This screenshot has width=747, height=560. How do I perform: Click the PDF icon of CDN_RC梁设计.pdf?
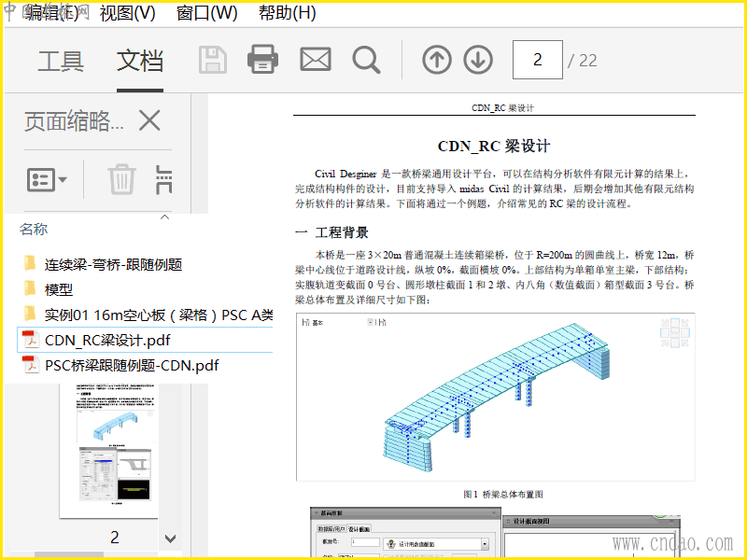[31, 340]
